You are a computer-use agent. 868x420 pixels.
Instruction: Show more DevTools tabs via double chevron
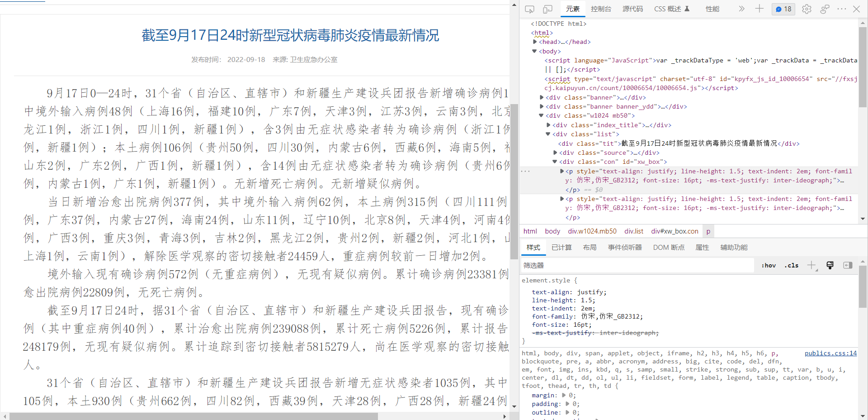pos(741,9)
